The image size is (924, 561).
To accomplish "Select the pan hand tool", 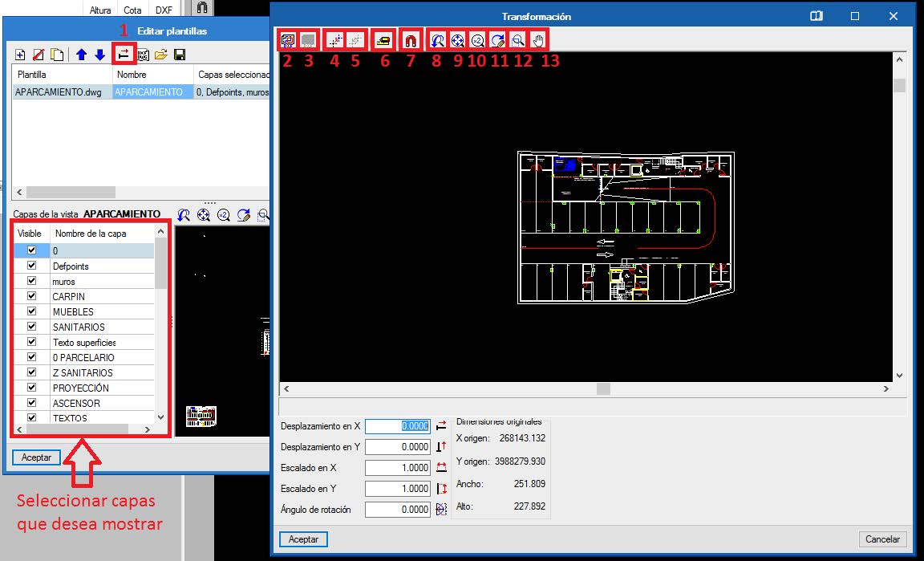I will pyautogui.click(x=539, y=39).
